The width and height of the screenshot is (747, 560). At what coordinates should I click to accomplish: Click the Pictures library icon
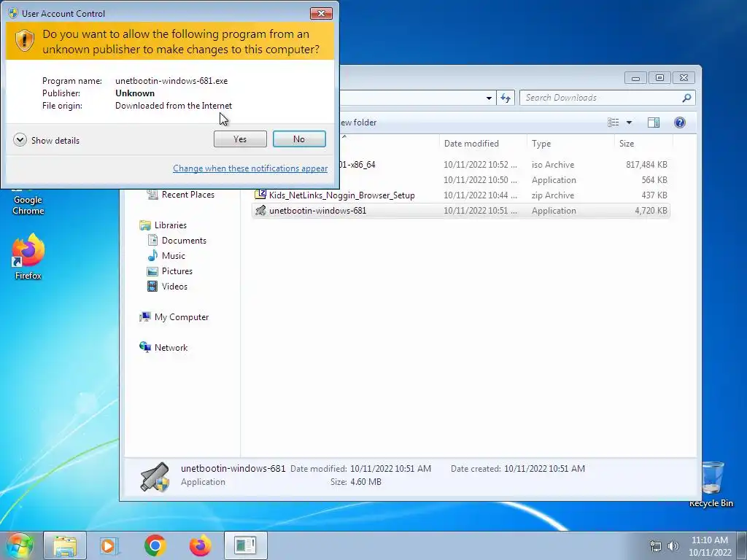pos(152,271)
